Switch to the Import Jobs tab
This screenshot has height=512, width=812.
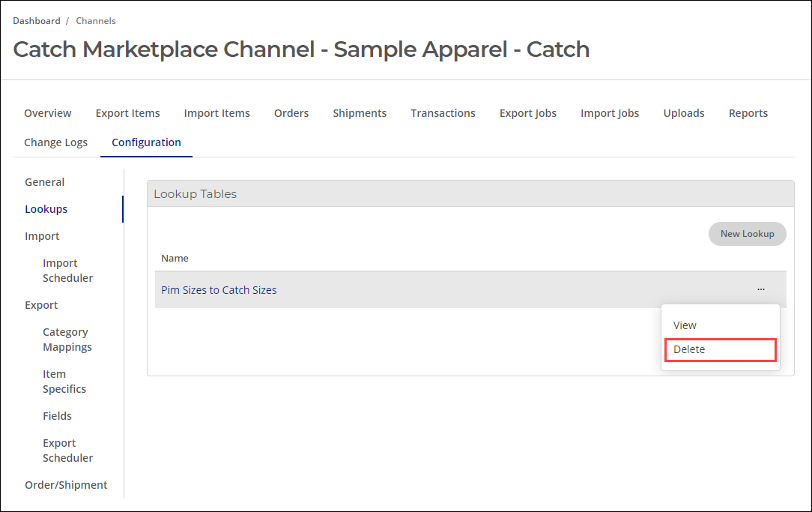tap(610, 113)
